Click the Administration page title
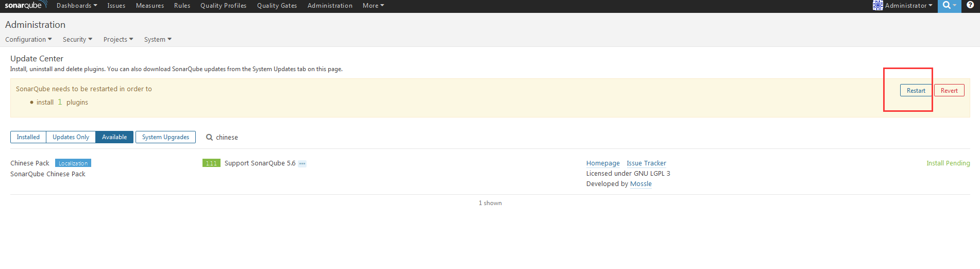 [x=35, y=25]
